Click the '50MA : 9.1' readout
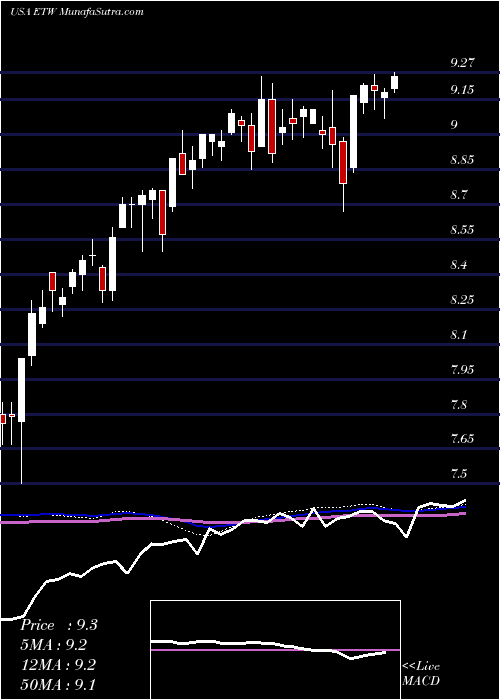The image size is (500, 700). 57,684
